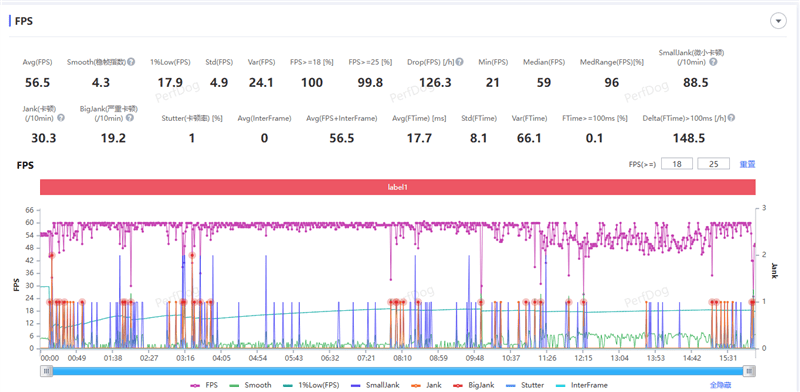The image size is (800, 392).
Task: Grab the left handle of time range slider
Action: [46, 371]
